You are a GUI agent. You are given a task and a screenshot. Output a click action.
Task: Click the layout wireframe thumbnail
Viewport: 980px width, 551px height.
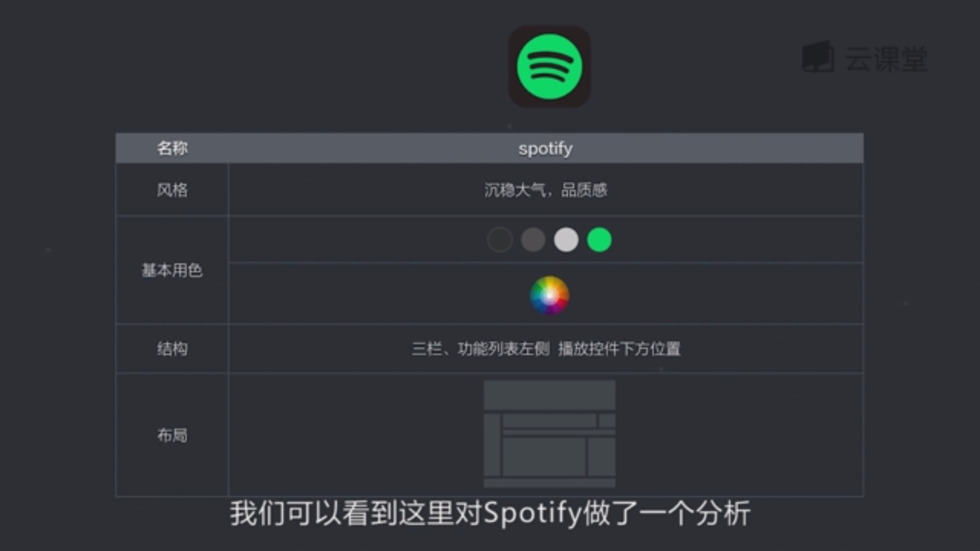549,434
